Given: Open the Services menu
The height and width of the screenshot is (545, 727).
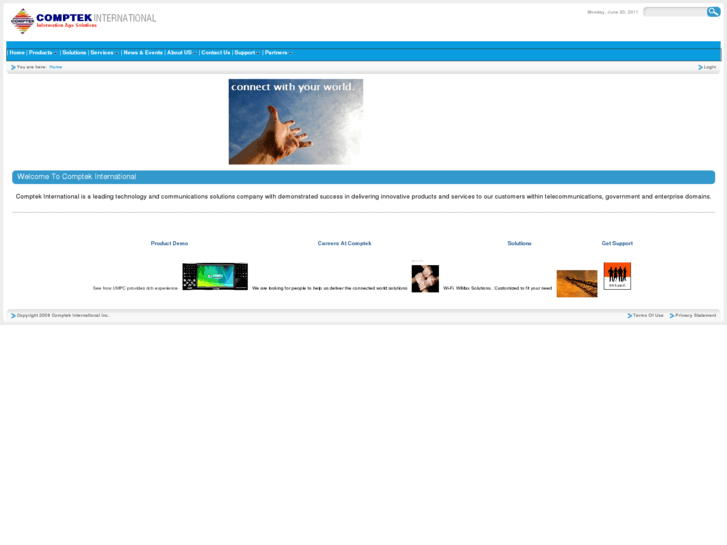Looking at the screenshot, I should (102, 53).
